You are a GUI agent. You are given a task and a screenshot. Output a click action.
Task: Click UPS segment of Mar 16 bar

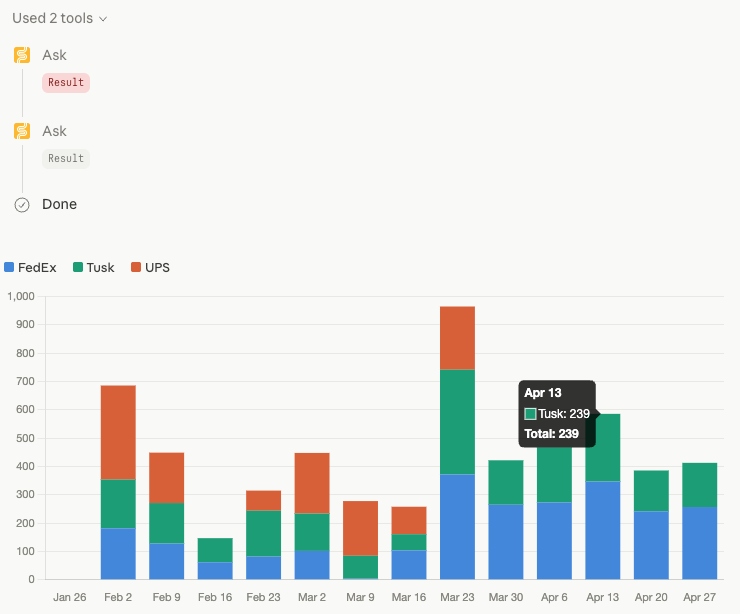click(409, 521)
